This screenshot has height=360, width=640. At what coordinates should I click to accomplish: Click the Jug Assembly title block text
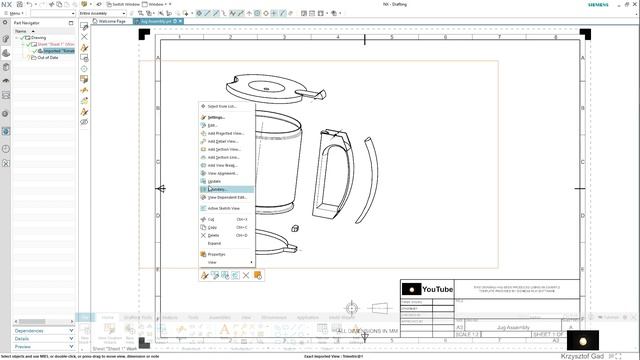click(x=513, y=328)
